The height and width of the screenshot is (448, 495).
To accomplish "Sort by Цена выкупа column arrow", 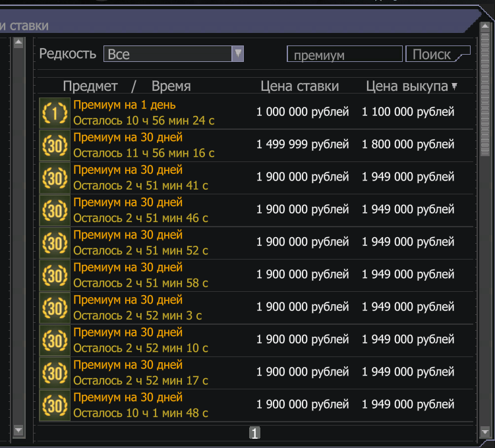I will 454,86.
